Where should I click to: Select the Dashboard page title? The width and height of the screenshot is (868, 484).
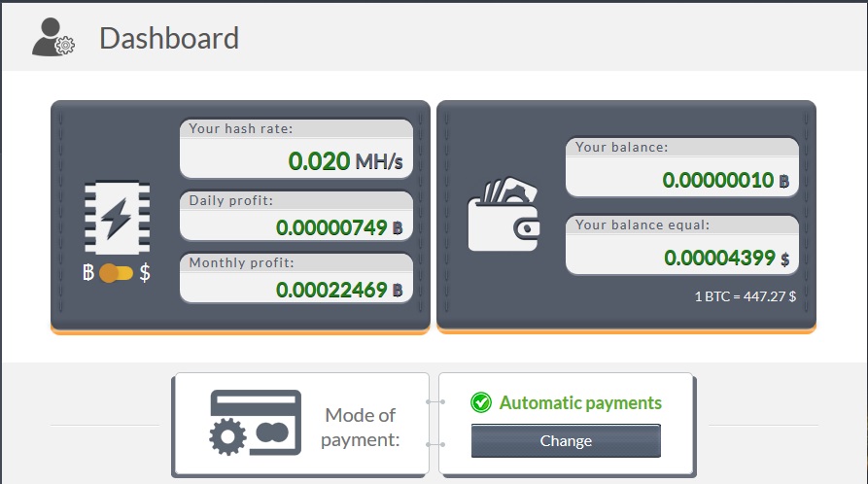(x=169, y=39)
